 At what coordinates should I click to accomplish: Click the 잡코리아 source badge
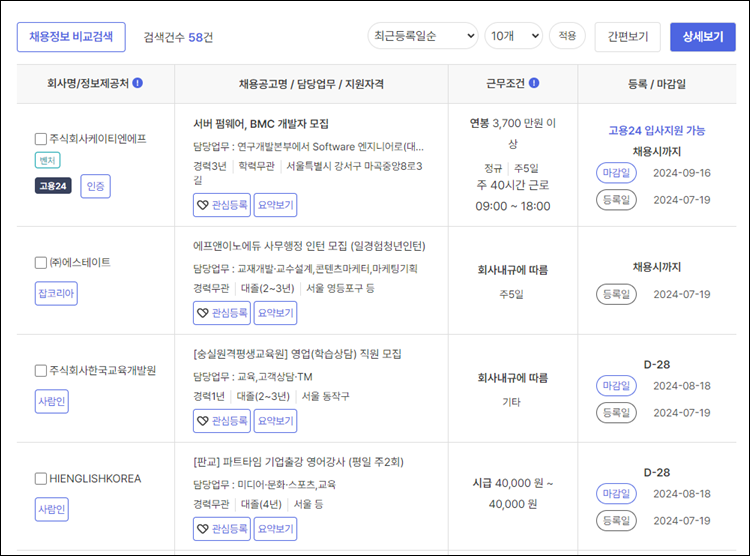click(56, 293)
